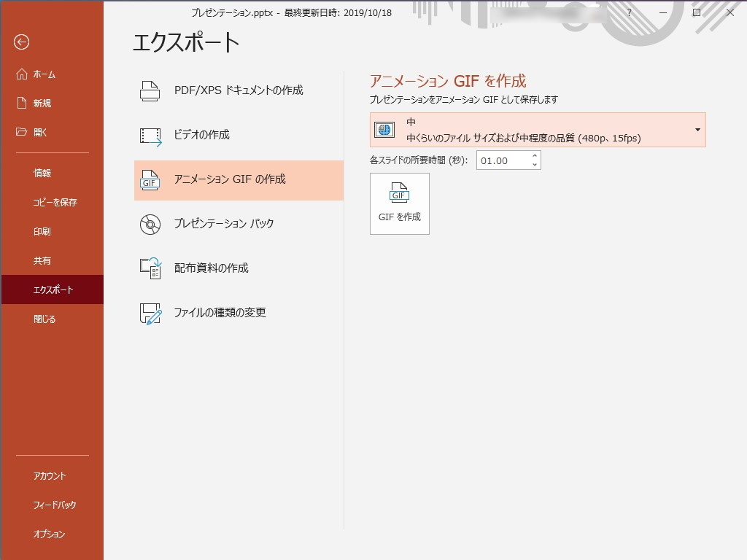This screenshot has height=560, width=747.
Task: Open help via the question mark icon
Action: 628,13
